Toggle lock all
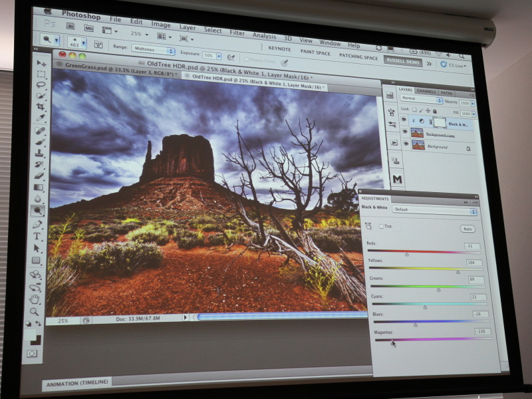This screenshot has width=532, height=399. coord(435,111)
